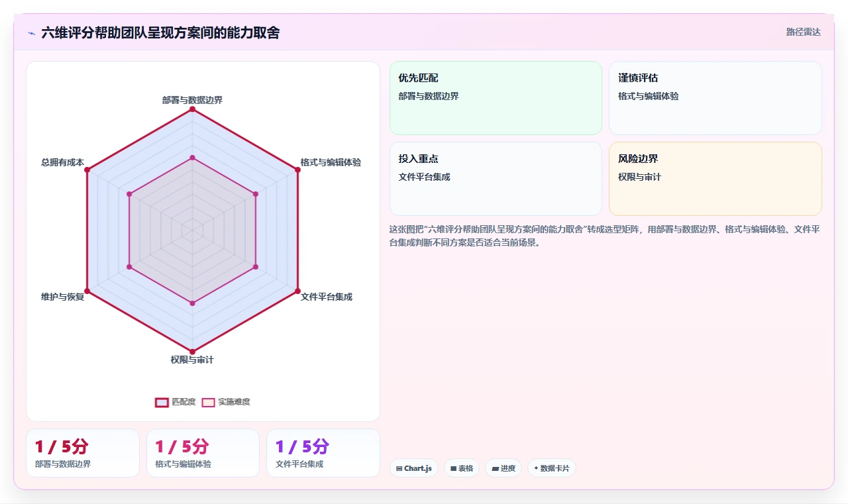The height and width of the screenshot is (504, 848).
Task: Click 权限与审计 text in 风险边界 card
Action: point(639,177)
